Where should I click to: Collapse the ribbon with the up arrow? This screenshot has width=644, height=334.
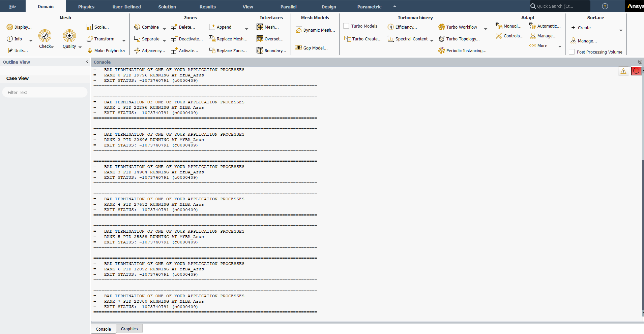[x=394, y=6]
